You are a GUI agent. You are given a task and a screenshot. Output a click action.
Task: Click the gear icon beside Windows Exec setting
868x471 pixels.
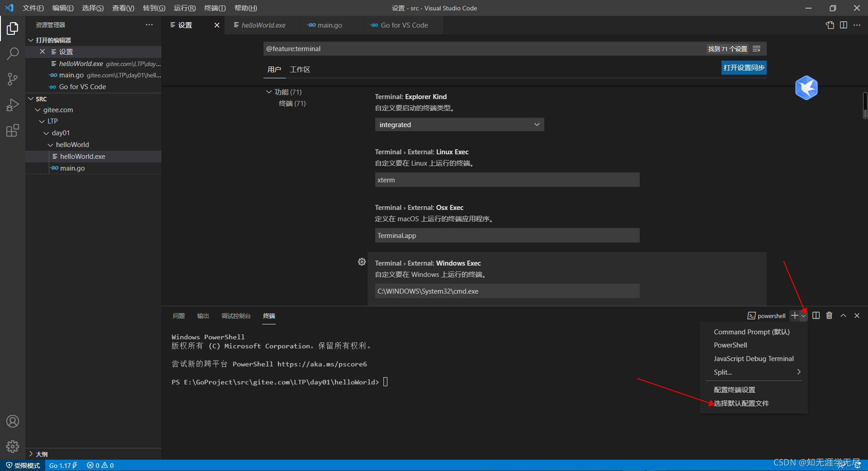tap(362, 262)
